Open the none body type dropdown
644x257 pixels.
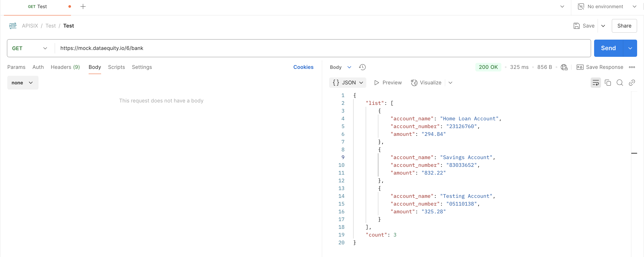click(x=23, y=83)
